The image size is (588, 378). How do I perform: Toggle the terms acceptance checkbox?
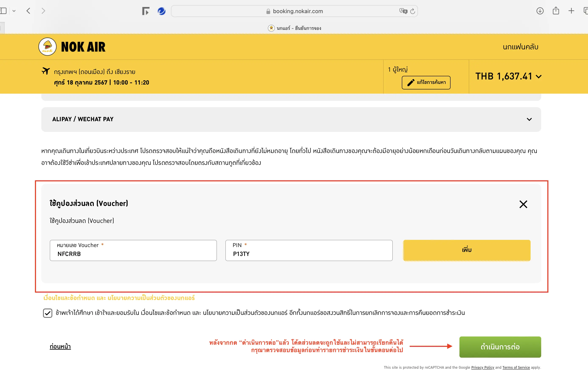click(48, 313)
